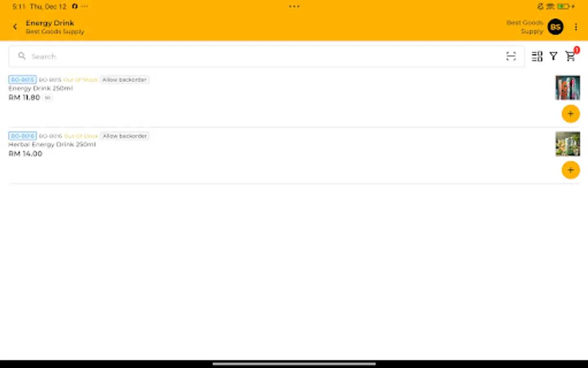Image resolution: width=588 pixels, height=368 pixels.
Task: Toggle Allow backorder tag on Herbal Energy Drink
Action: pyautogui.click(x=125, y=135)
